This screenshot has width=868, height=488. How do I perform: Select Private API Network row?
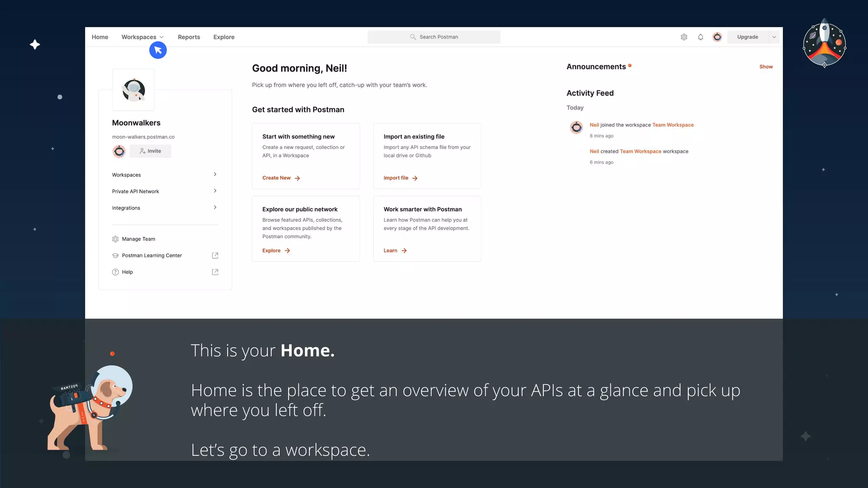[x=165, y=191]
